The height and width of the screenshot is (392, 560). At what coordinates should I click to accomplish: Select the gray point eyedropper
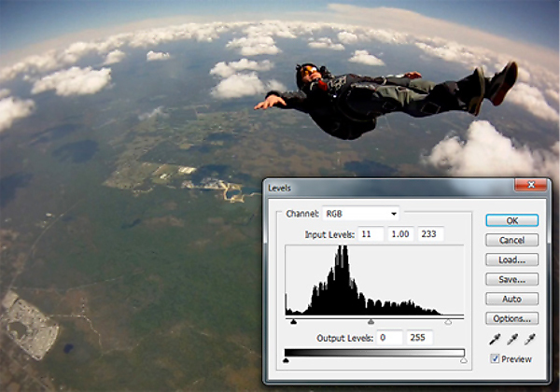512,339
